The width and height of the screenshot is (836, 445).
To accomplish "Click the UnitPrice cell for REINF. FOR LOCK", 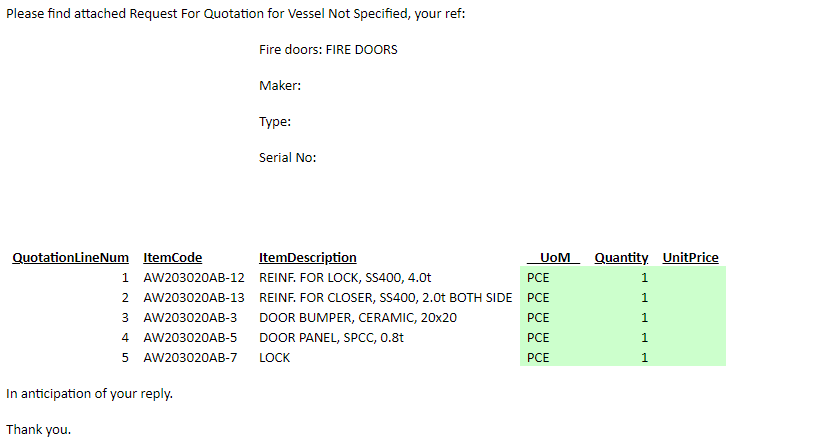I will coord(690,277).
